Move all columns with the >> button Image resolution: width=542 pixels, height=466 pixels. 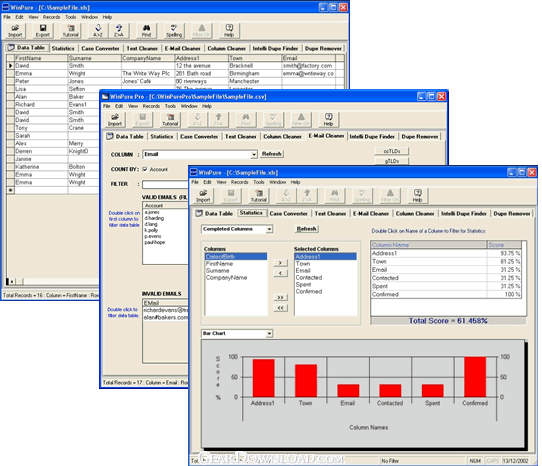280,297
